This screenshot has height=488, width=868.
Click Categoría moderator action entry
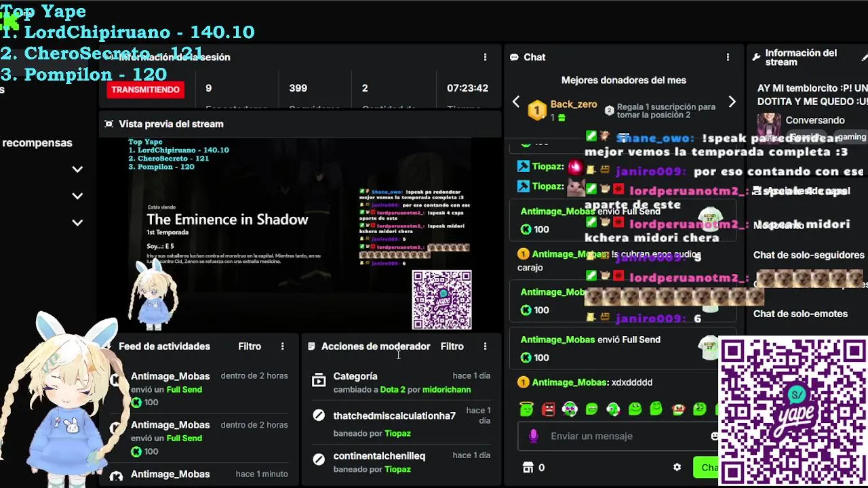tap(401, 382)
